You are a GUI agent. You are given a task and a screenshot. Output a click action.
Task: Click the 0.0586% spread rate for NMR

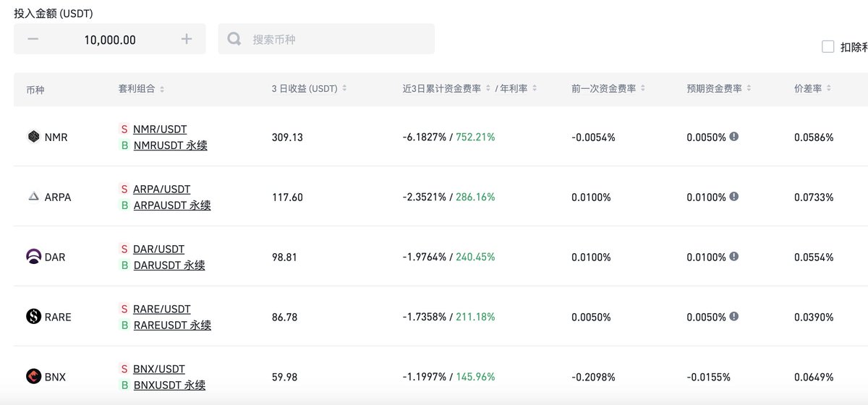point(814,137)
